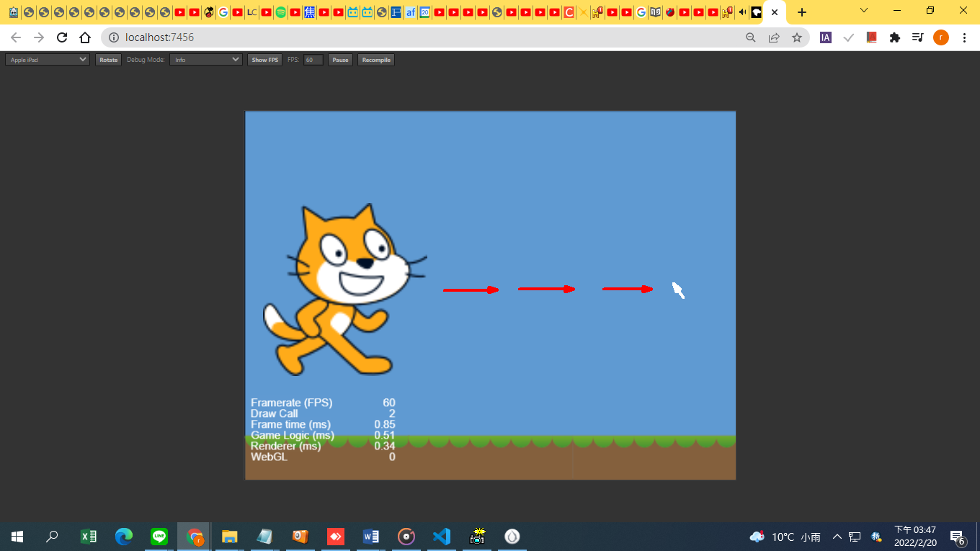Toggle the Show FPS button
The width and height of the screenshot is (980, 551).
[264, 60]
